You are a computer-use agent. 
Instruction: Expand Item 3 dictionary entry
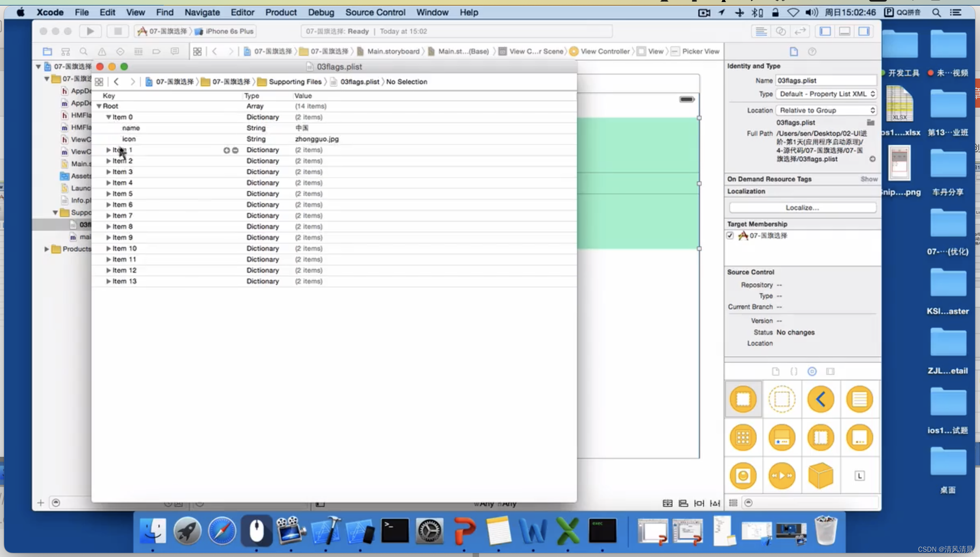(108, 171)
